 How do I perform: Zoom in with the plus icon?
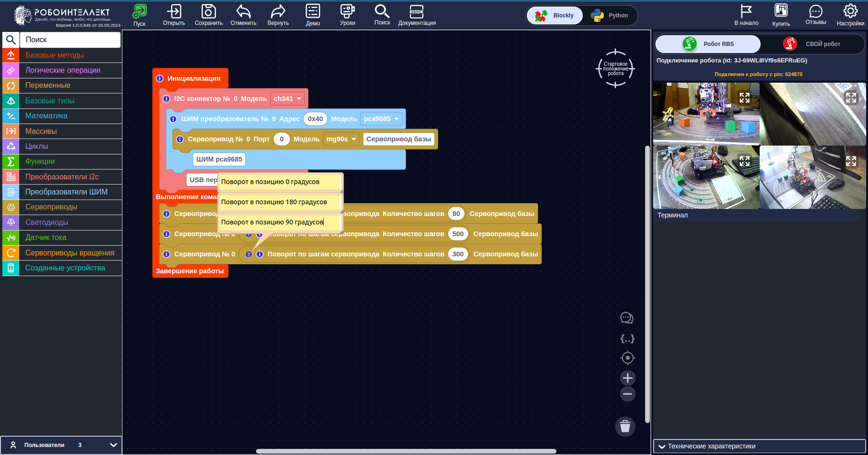pos(627,378)
